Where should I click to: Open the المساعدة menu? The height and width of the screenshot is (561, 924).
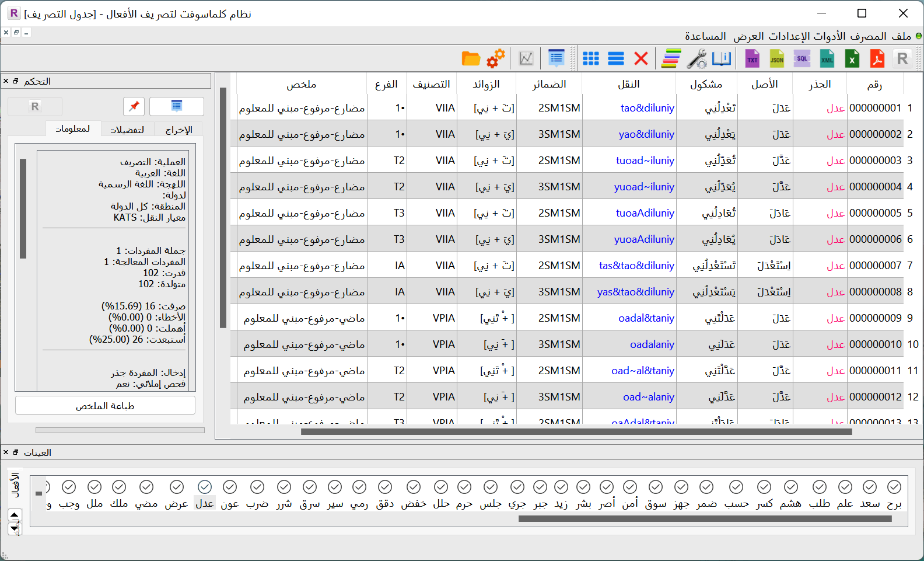(x=705, y=36)
